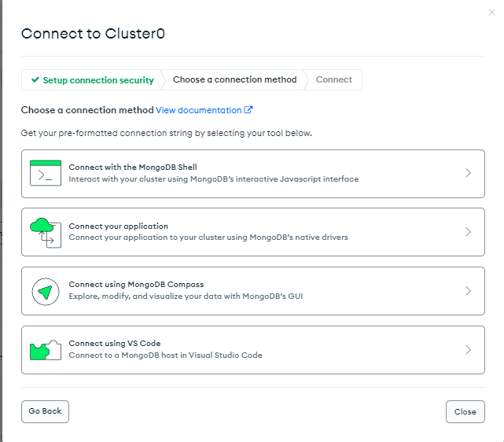The image size is (504, 442).
Task: Click the MongoDB Shell terminal icon
Action: [x=46, y=173]
